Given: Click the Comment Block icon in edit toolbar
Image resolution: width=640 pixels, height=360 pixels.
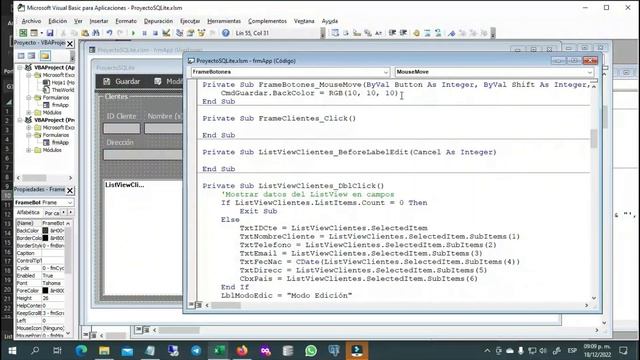Looking at the screenshot, I should [x=427, y=33].
